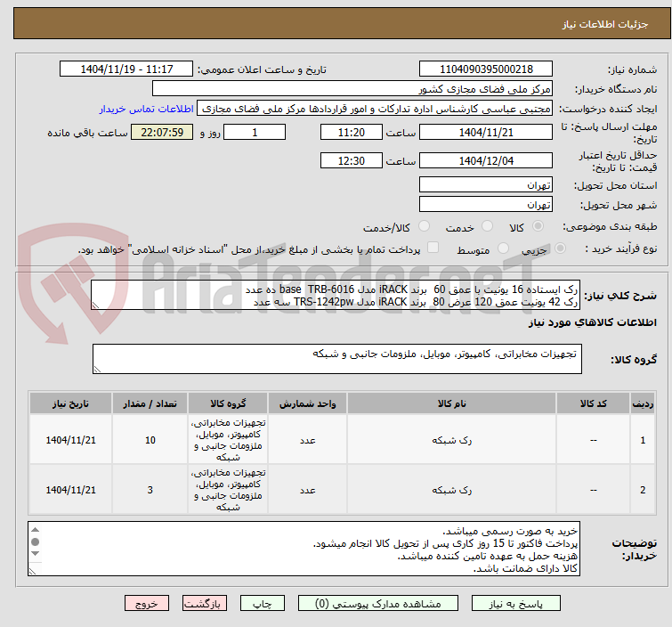Click the remaining days field showing 1

[255, 132]
